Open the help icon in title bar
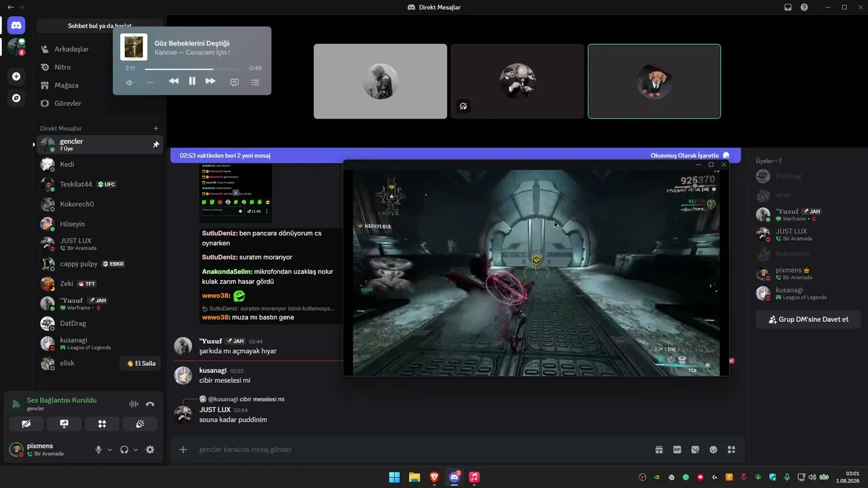Image resolution: width=868 pixels, height=488 pixels. [804, 7]
